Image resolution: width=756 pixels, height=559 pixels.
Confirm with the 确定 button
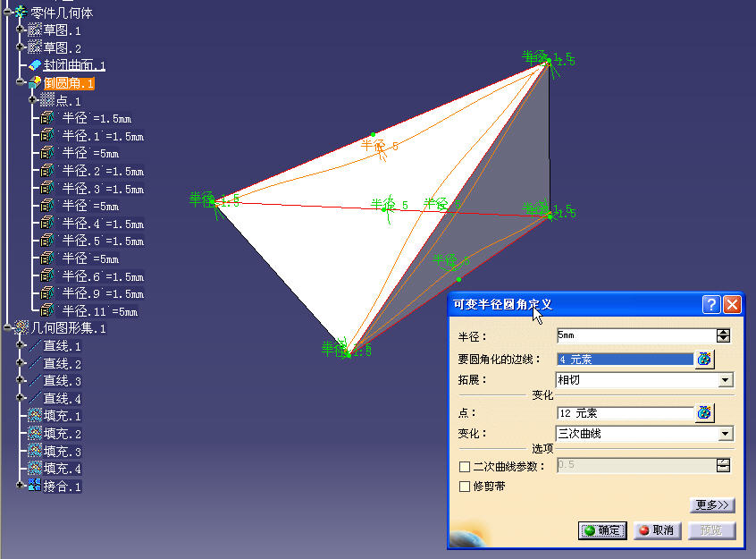pyautogui.click(x=602, y=530)
